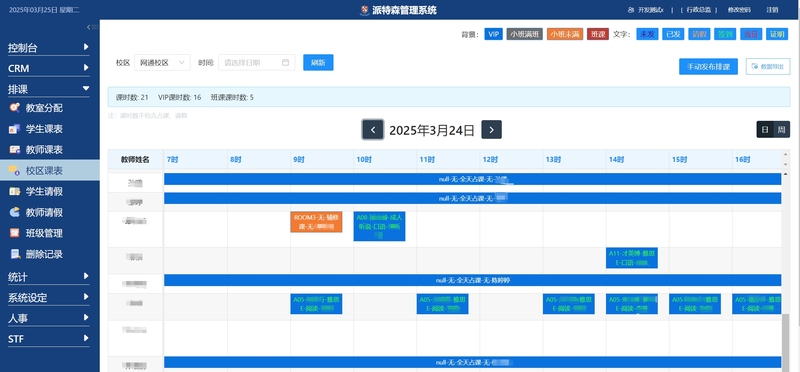The width and height of the screenshot is (800, 372).
Task: Click the 学生课表 sidebar icon
Action: pyautogui.click(x=15, y=129)
